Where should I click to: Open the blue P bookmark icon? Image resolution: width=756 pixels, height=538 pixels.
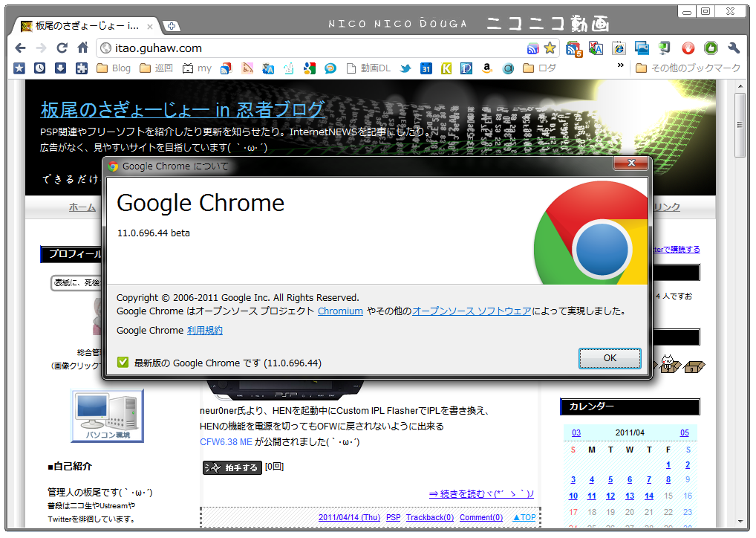point(466,68)
